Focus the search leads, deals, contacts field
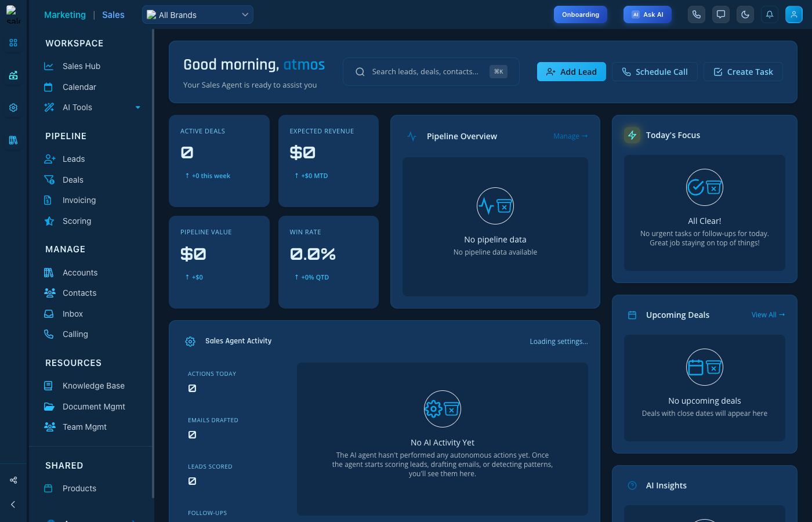812x522 pixels. [431, 71]
